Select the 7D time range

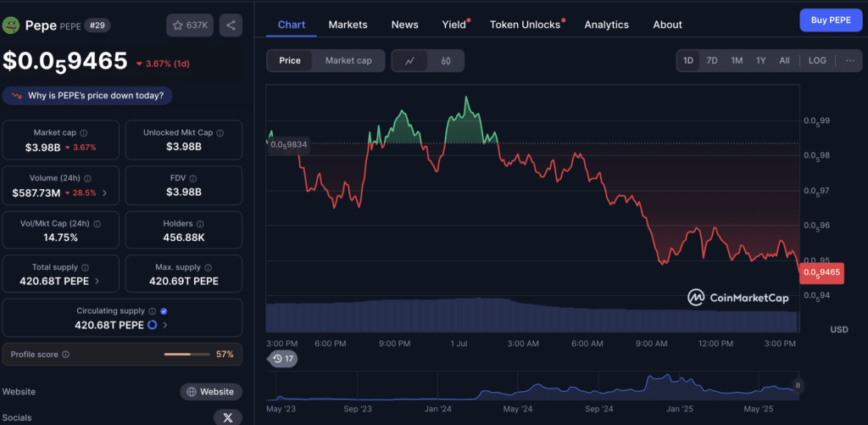pos(712,61)
